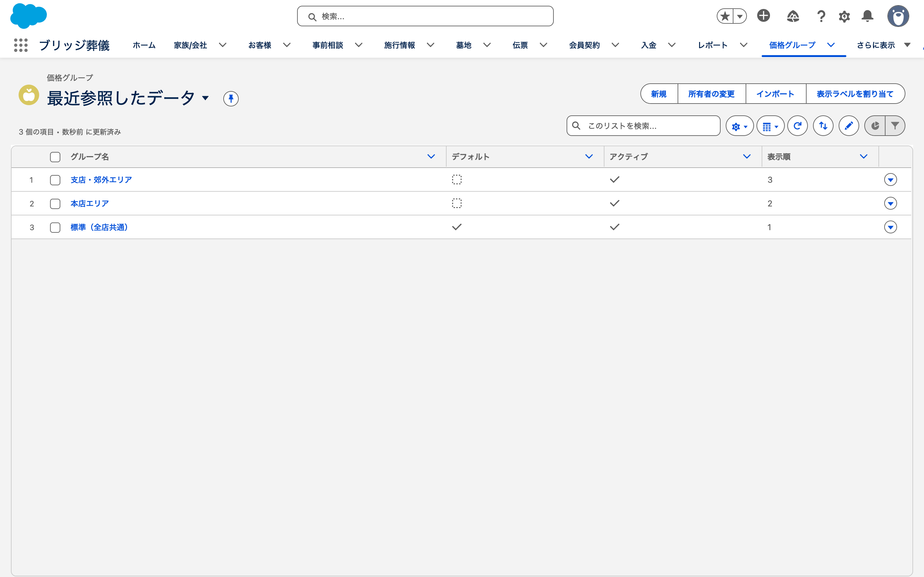Viewport: 924px width, 577px height.
Task: Expand the 最近参照したデータ list view dropdown
Action: (x=205, y=98)
